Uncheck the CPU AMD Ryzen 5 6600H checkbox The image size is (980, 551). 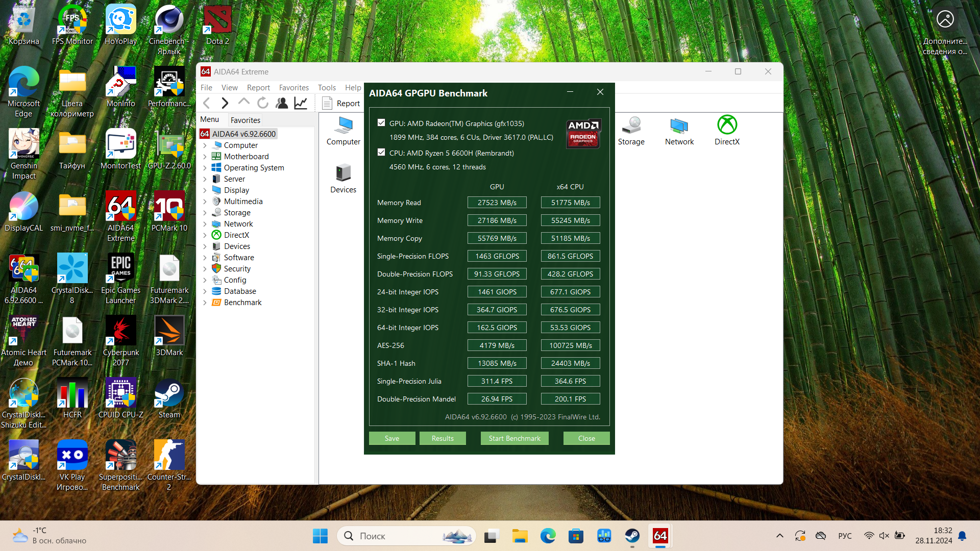coord(381,152)
